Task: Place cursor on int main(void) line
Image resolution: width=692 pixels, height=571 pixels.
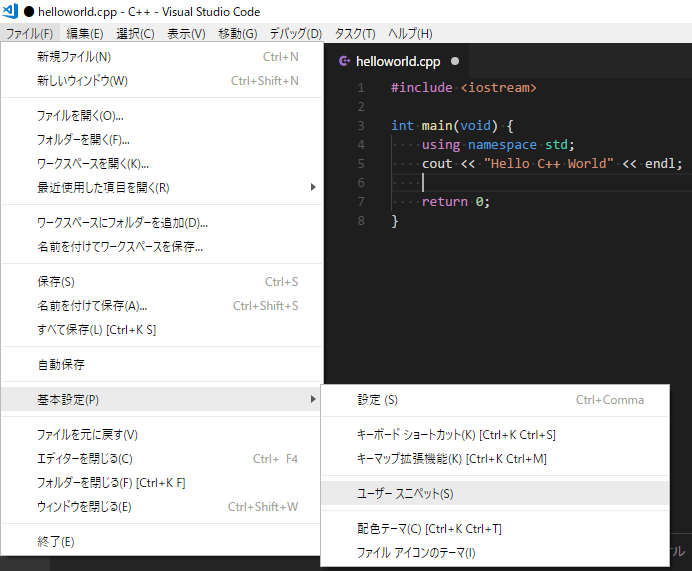Action: pyautogui.click(x=452, y=126)
